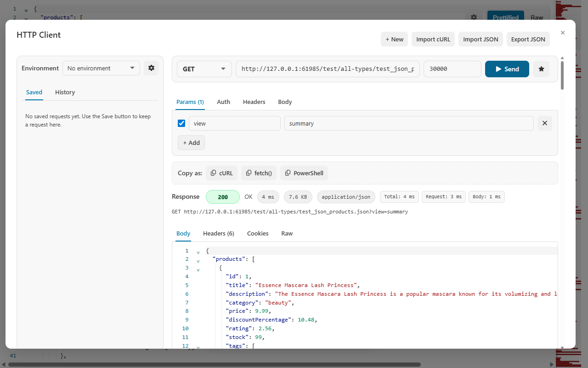Click the 'Total: 4 ms' timing badge
588x368 pixels.
(x=399, y=197)
